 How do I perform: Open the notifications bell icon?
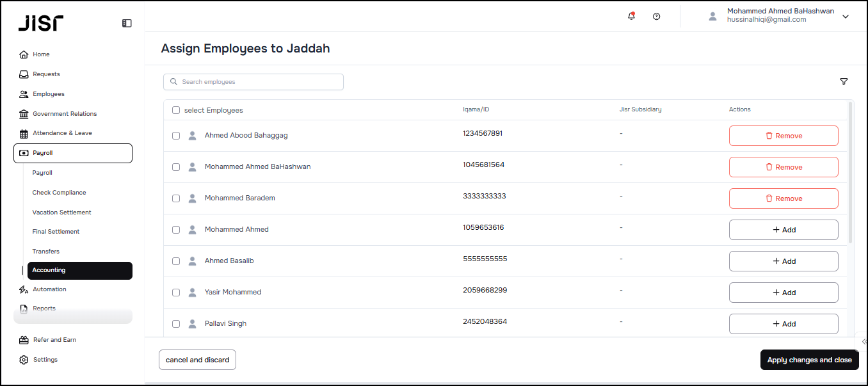(x=631, y=17)
